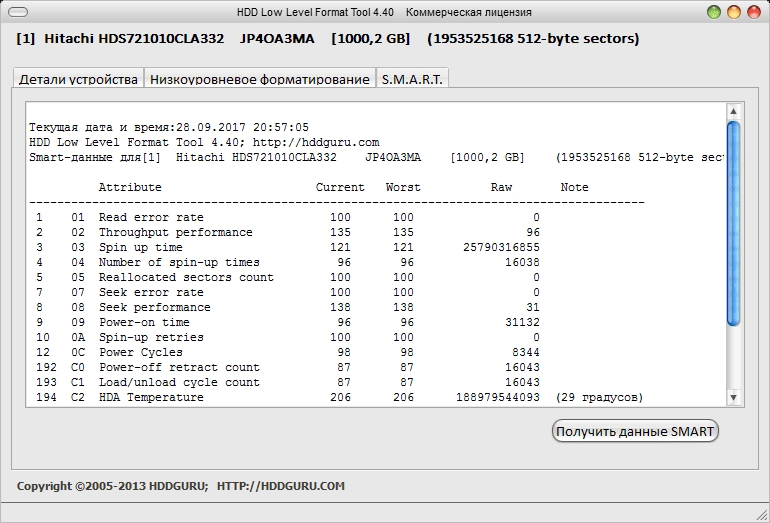Click the Current column header
770x523 pixels.
pos(340,187)
